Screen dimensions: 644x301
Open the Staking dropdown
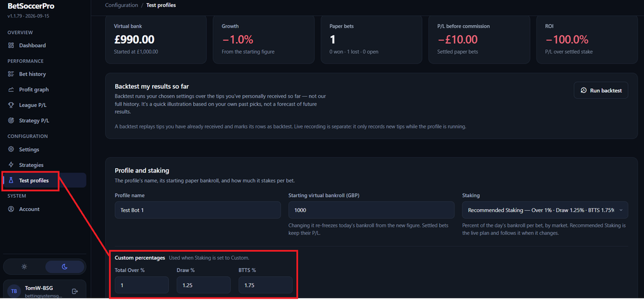pos(545,210)
